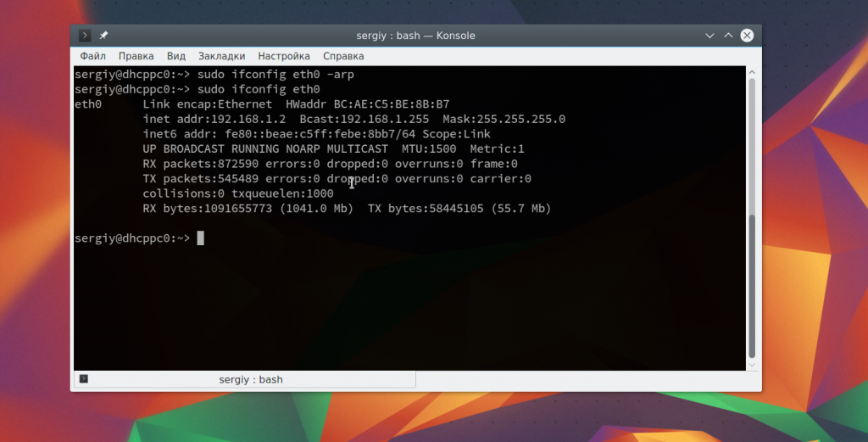This screenshot has height=442, width=868.
Task: Click 'inet addr:192.168.1.2' text
Action: tap(214, 119)
